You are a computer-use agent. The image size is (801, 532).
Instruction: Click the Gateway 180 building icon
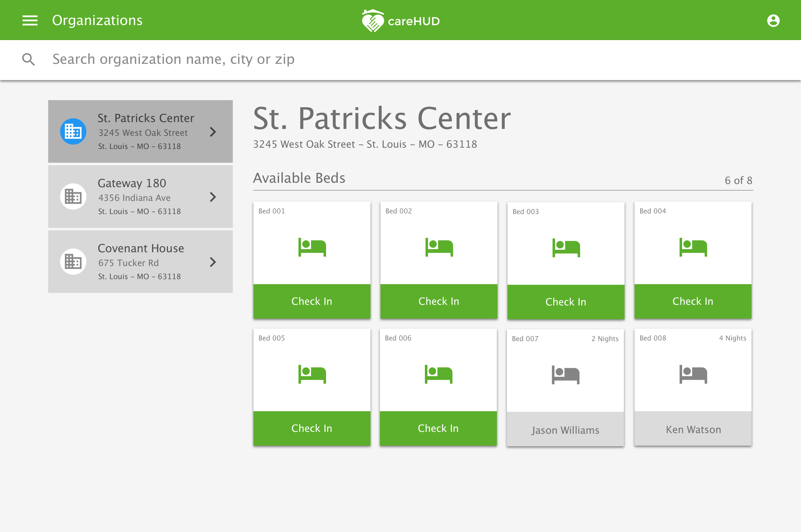(x=73, y=197)
